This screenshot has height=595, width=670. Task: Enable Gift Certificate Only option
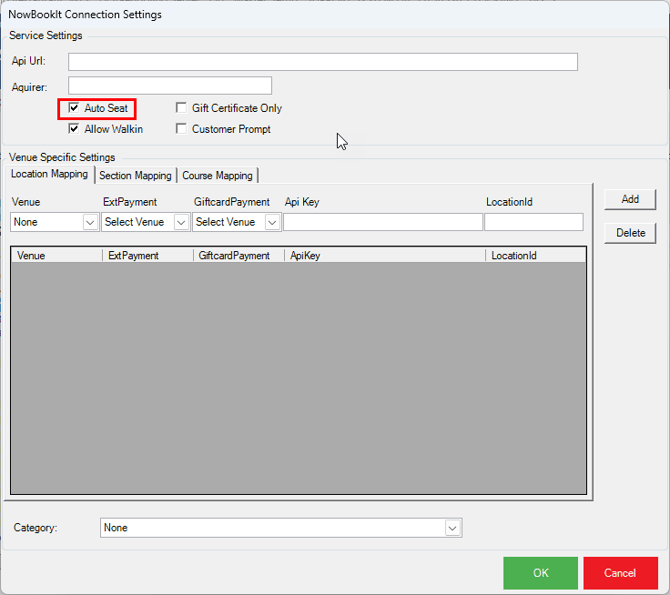[181, 108]
